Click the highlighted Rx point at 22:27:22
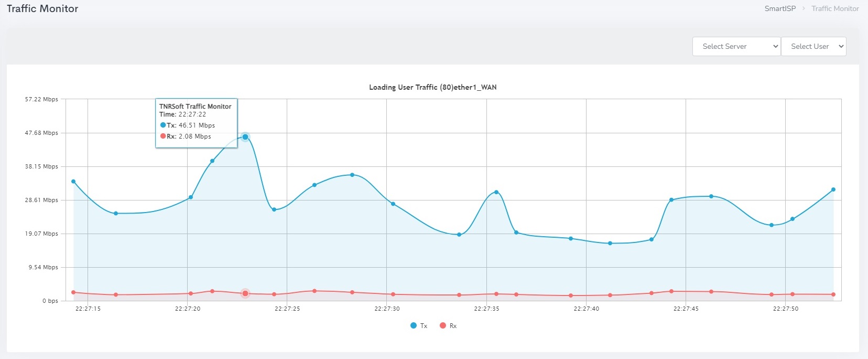Screen dimensions: 868x359 [x=245, y=293]
